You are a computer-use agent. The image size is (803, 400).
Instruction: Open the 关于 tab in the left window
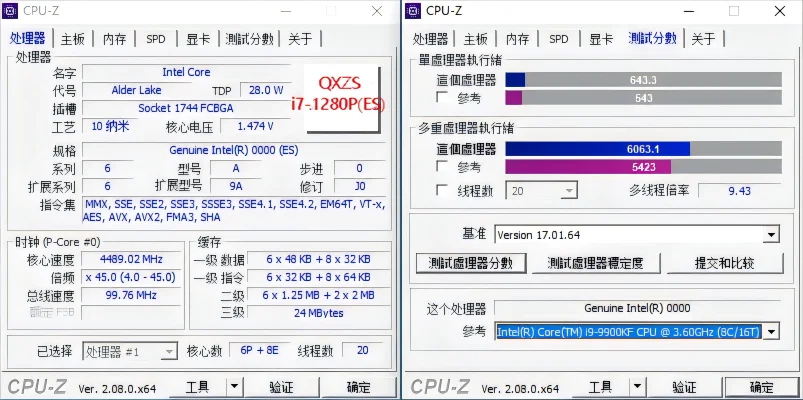(300, 38)
